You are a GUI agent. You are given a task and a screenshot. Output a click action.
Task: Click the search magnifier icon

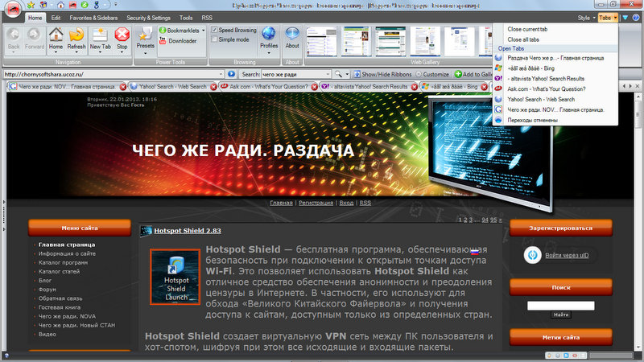pos(338,74)
